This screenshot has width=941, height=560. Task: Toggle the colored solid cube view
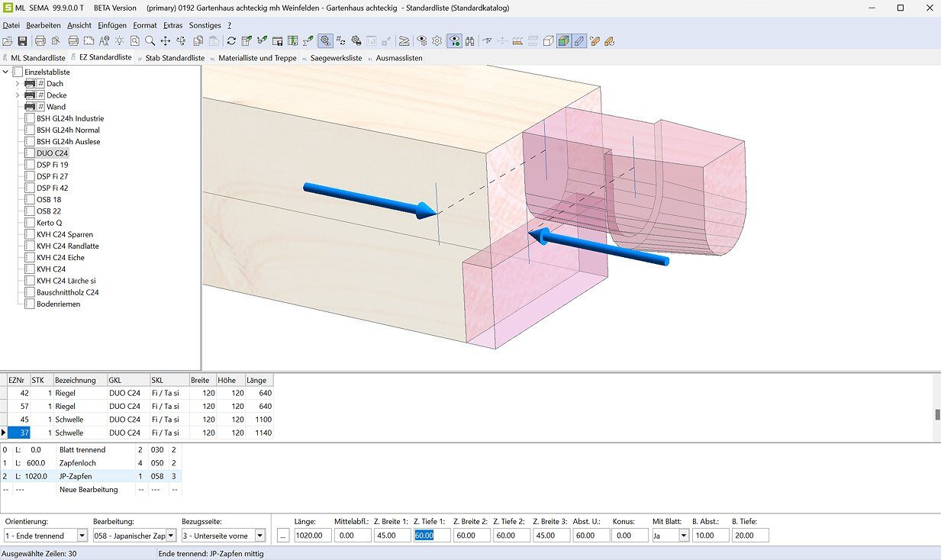coord(564,40)
